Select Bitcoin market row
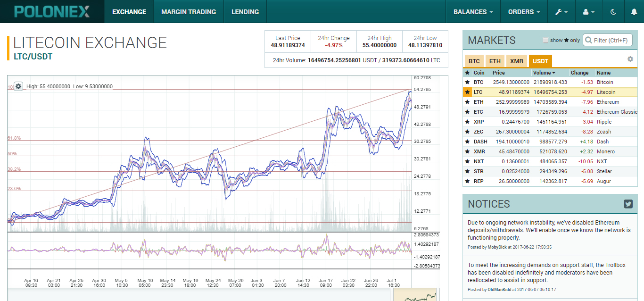Image resolution: width=644 pixels, height=301 pixels. pyautogui.click(x=550, y=82)
